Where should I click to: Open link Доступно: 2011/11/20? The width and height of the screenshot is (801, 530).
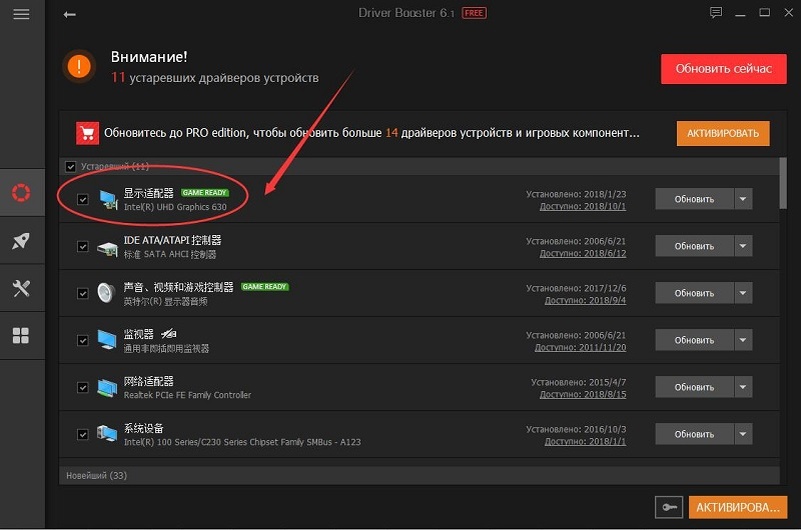tap(580, 347)
